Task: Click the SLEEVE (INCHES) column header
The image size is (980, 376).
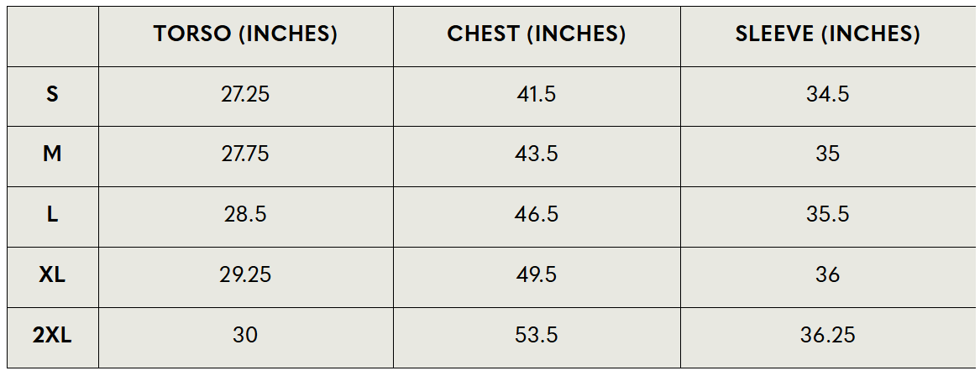Action: [x=827, y=34]
